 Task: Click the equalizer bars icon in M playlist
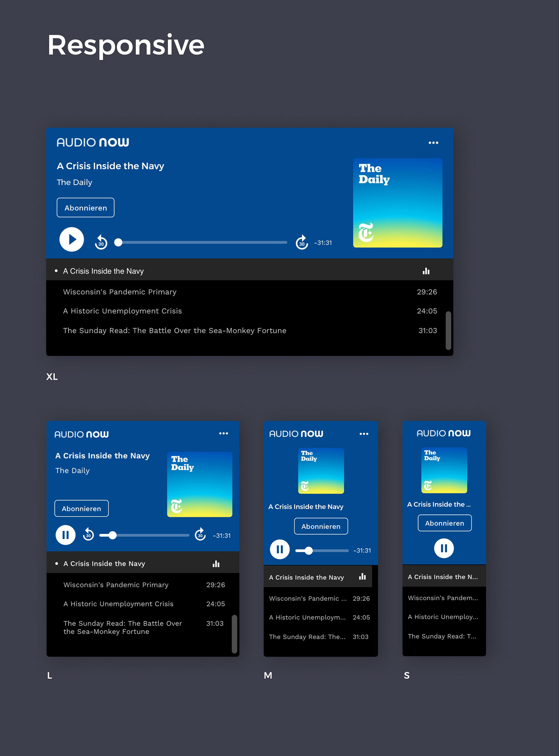click(362, 577)
